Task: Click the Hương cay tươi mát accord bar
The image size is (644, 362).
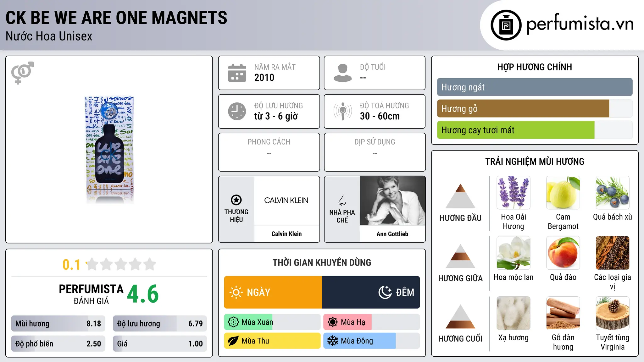Action: 535,130
